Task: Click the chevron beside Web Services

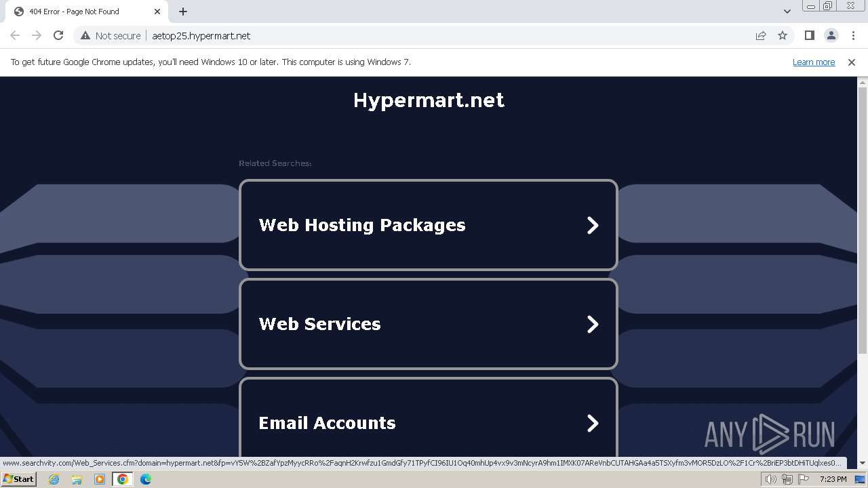Action: coord(593,324)
